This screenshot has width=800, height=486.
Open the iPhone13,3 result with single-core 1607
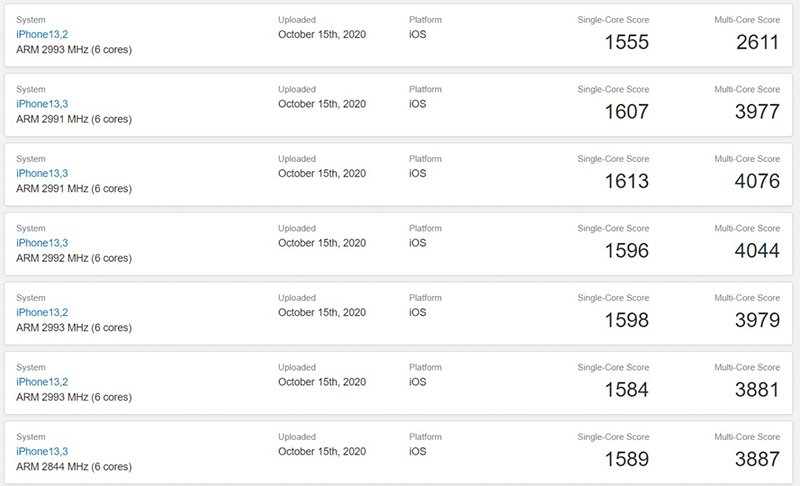[x=41, y=103]
